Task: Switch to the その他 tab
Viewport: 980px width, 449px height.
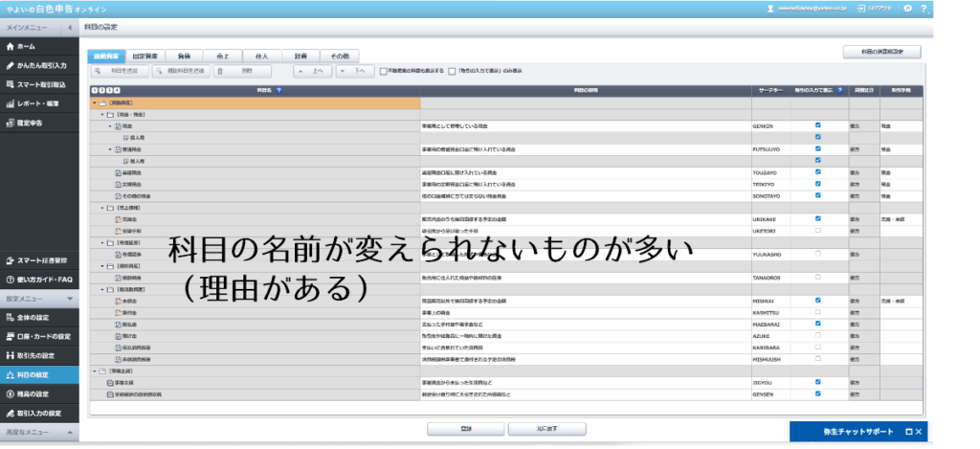Action: (340, 56)
